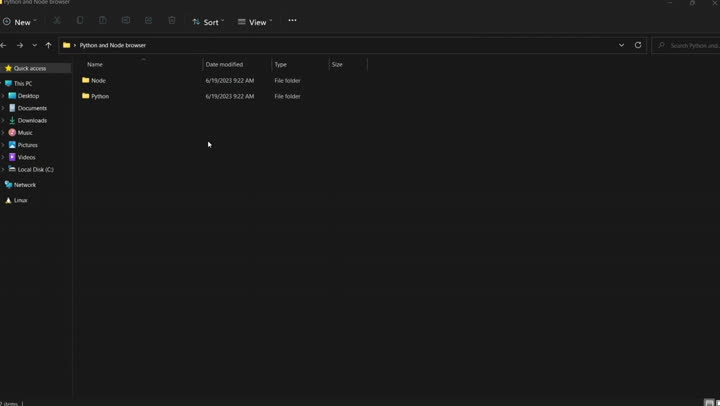Open the Sort options dropdown
The height and width of the screenshot is (406, 720).
(208, 22)
